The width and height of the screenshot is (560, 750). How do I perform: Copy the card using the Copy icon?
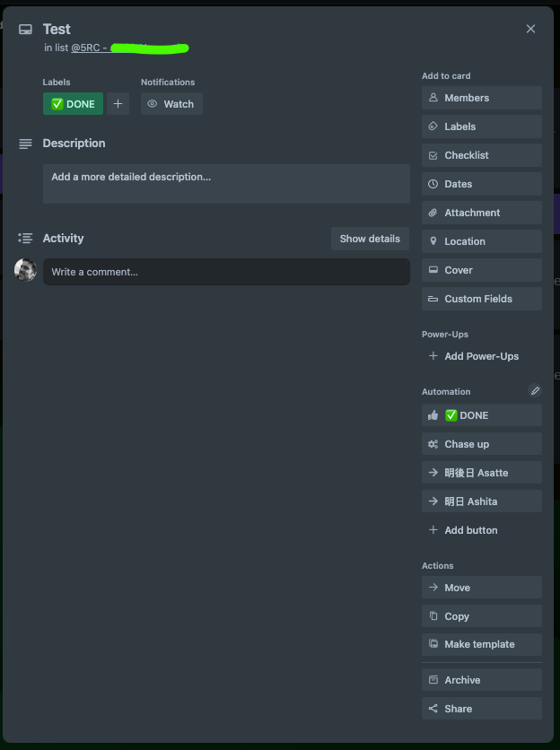[x=434, y=616]
